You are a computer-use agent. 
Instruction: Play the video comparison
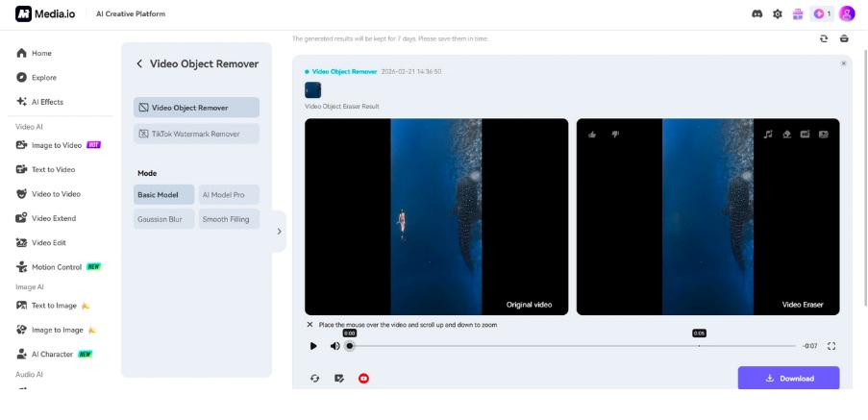(313, 346)
